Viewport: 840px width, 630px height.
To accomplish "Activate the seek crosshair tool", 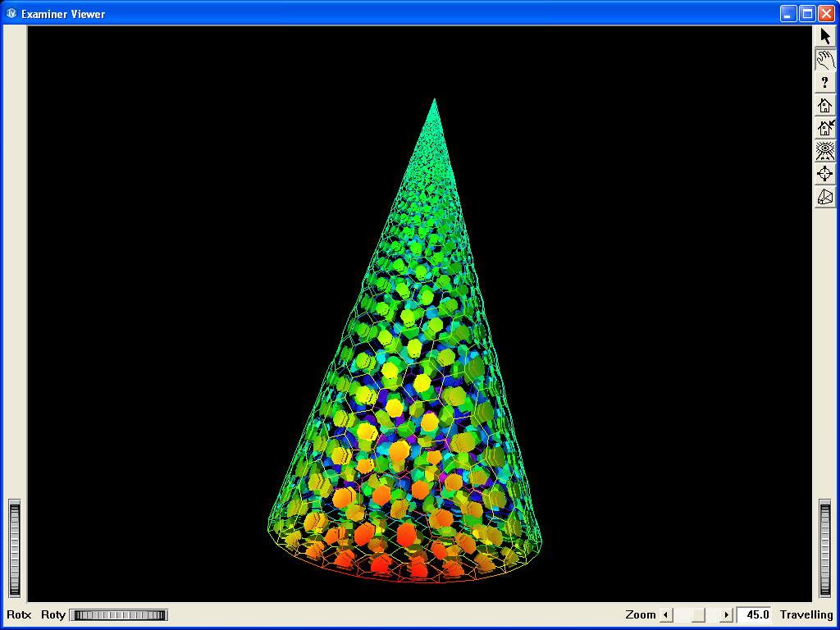I will [x=824, y=173].
